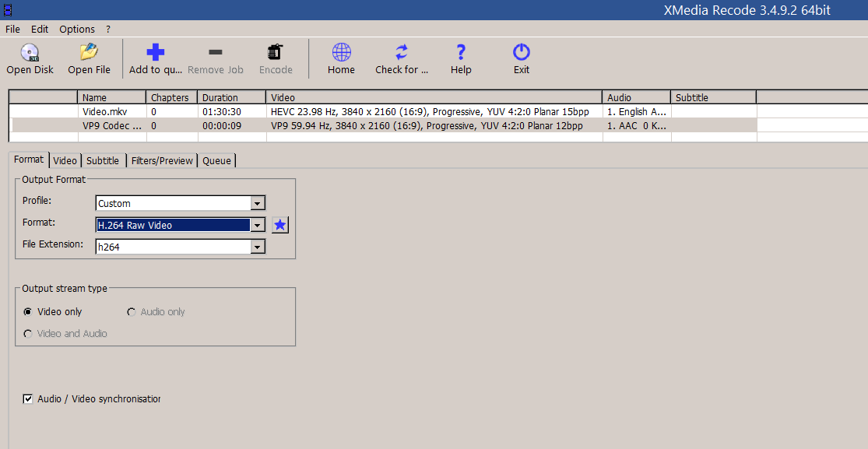Expand the Profile dropdown arrow
The image size is (868, 449).
pyautogui.click(x=258, y=204)
